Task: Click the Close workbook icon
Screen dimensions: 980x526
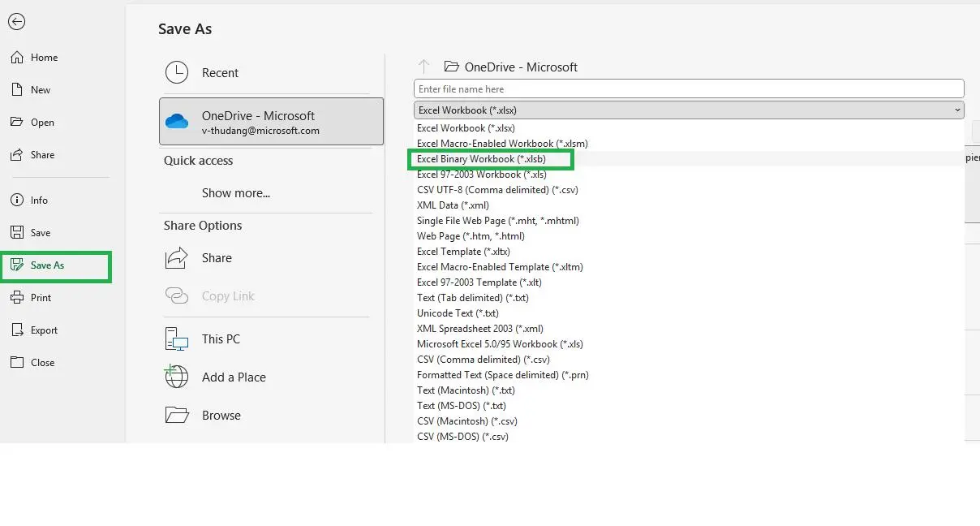Action: coord(16,363)
